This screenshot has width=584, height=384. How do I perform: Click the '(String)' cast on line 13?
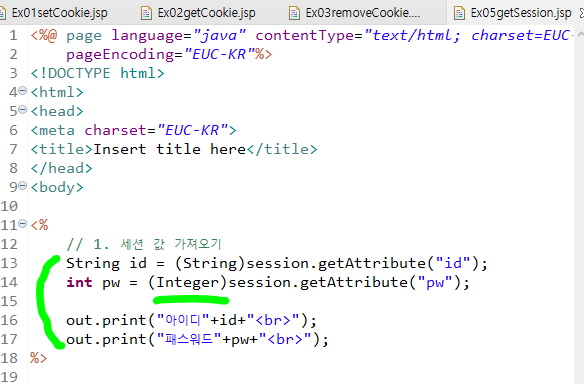210,263
